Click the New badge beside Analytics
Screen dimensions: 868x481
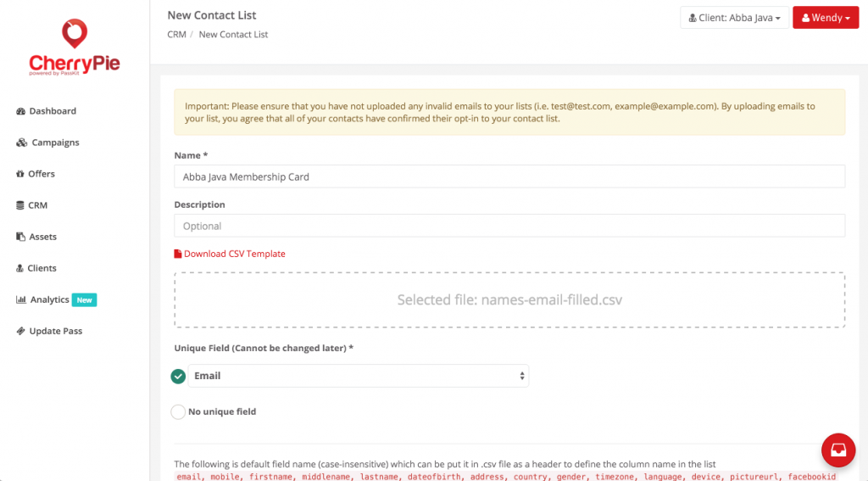[x=84, y=299]
